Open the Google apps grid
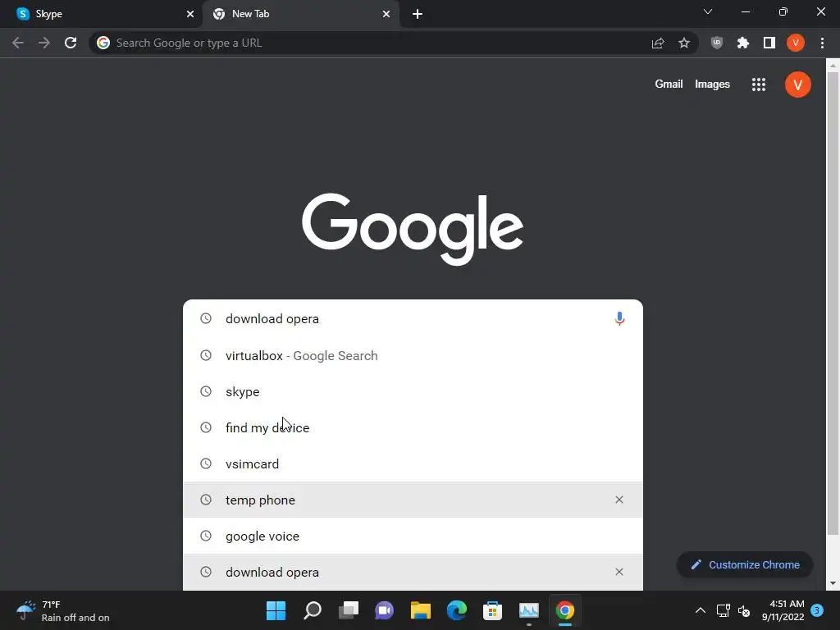840x630 pixels. (759, 84)
